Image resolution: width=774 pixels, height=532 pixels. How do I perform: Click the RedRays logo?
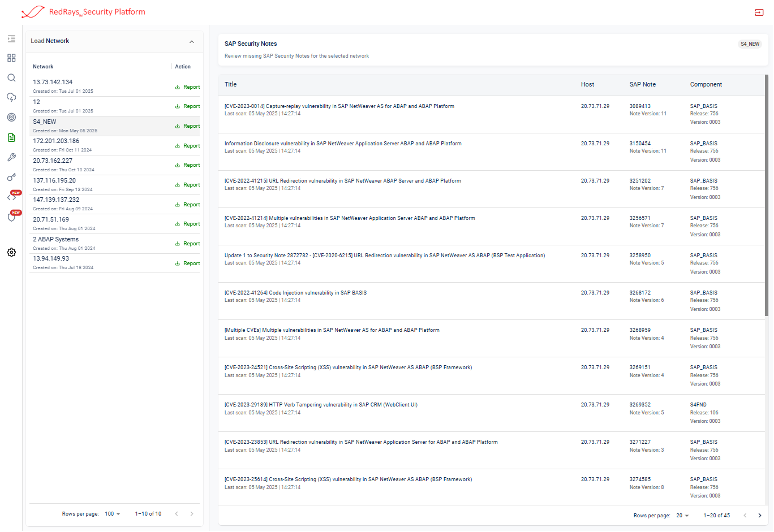click(x=83, y=12)
